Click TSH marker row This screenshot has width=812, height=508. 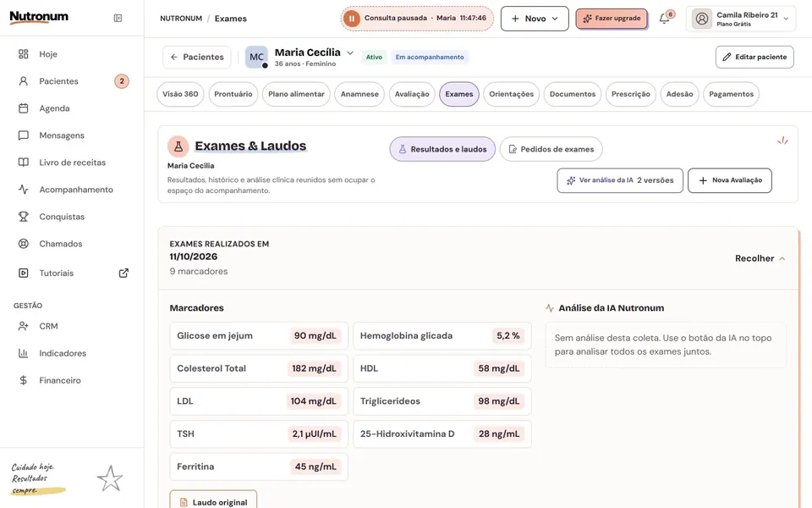pos(259,433)
